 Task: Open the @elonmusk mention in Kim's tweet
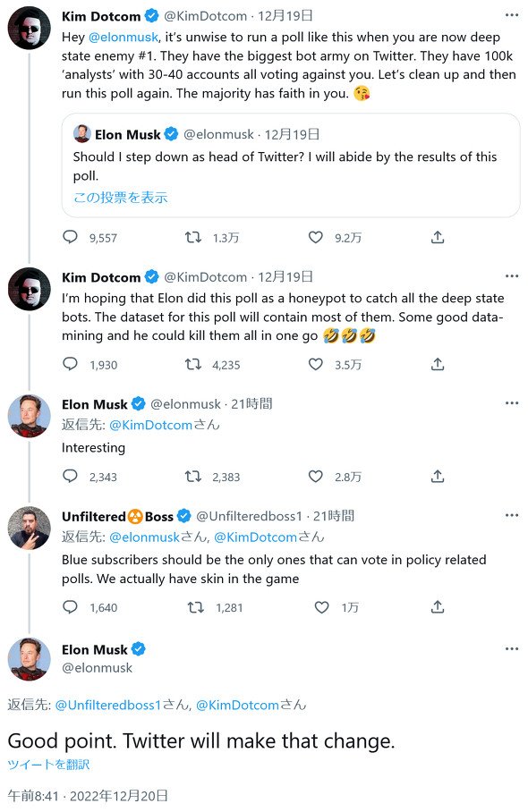coord(123,38)
